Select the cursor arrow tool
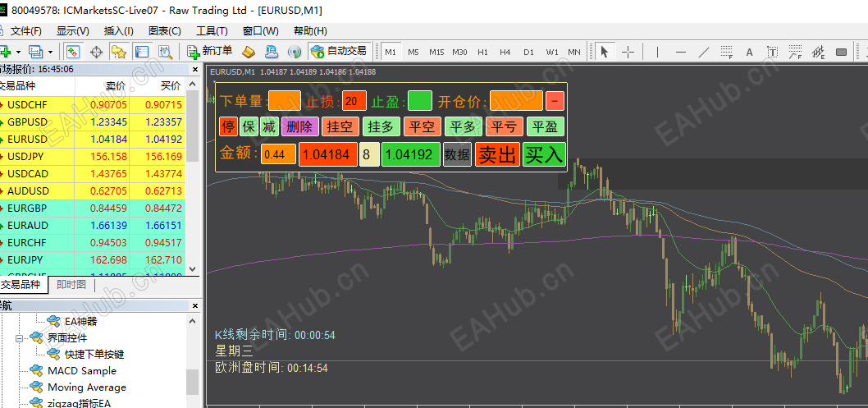 coord(605,52)
